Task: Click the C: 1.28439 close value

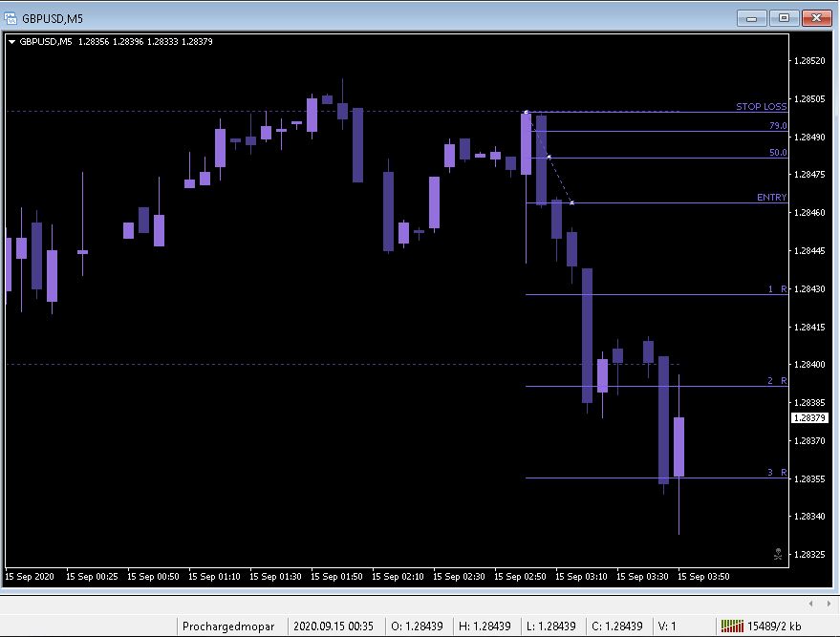Action: [616, 626]
